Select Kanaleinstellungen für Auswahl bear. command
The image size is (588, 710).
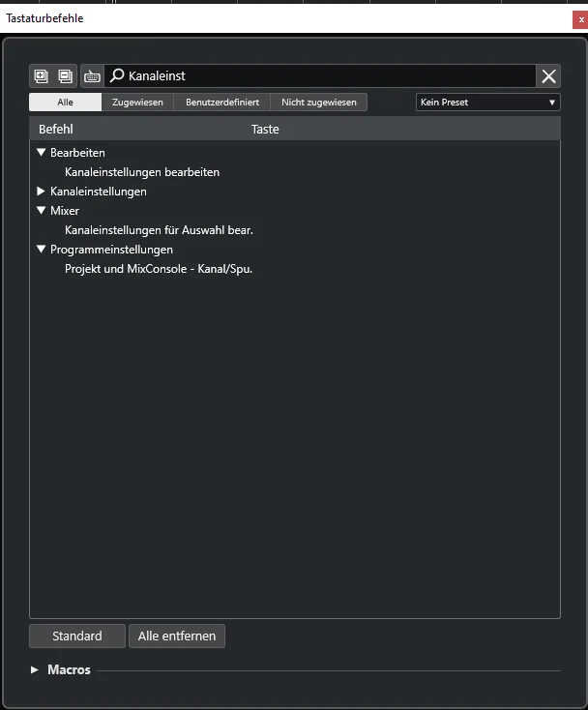(x=159, y=230)
